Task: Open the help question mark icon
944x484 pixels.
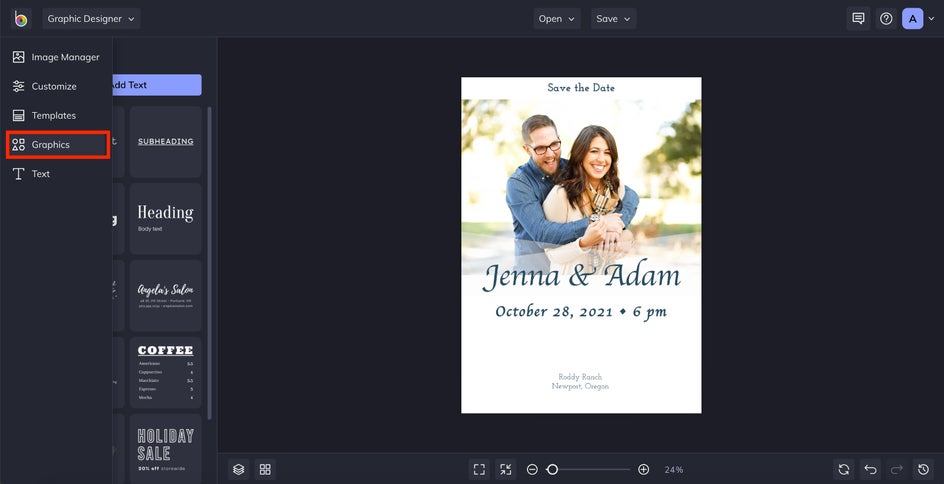Action: click(x=886, y=18)
